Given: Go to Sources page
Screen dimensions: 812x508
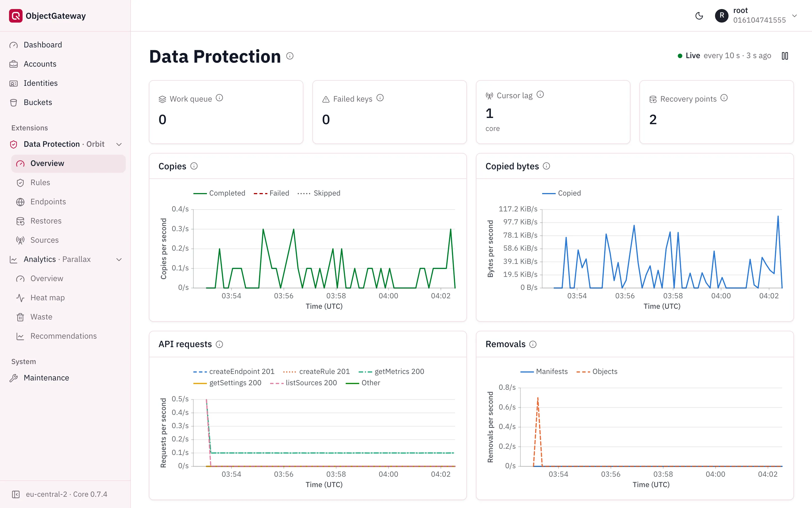Looking at the screenshot, I should click(69, 240).
